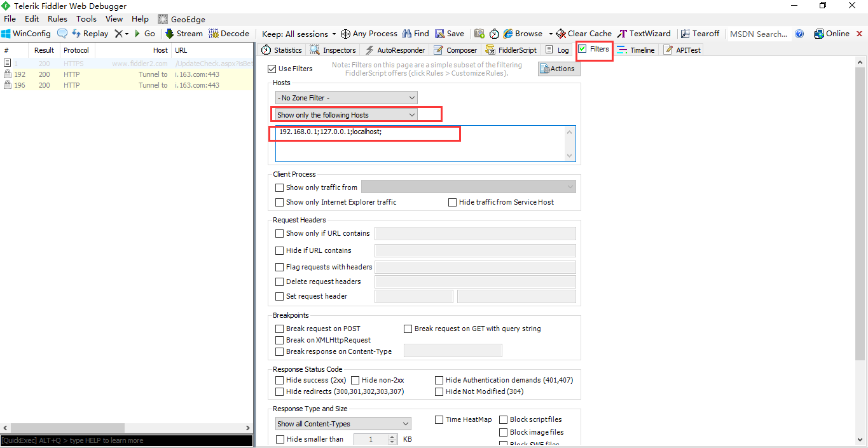Click the Actions button

point(560,69)
